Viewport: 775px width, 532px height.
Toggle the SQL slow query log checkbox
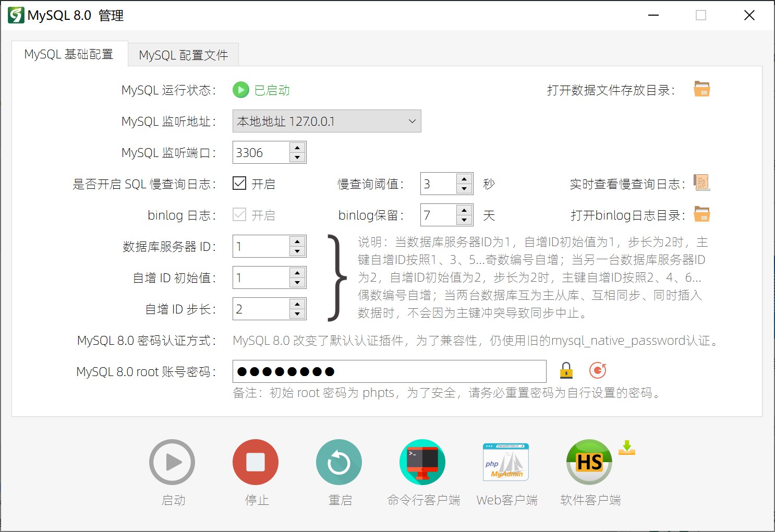click(239, 184)
